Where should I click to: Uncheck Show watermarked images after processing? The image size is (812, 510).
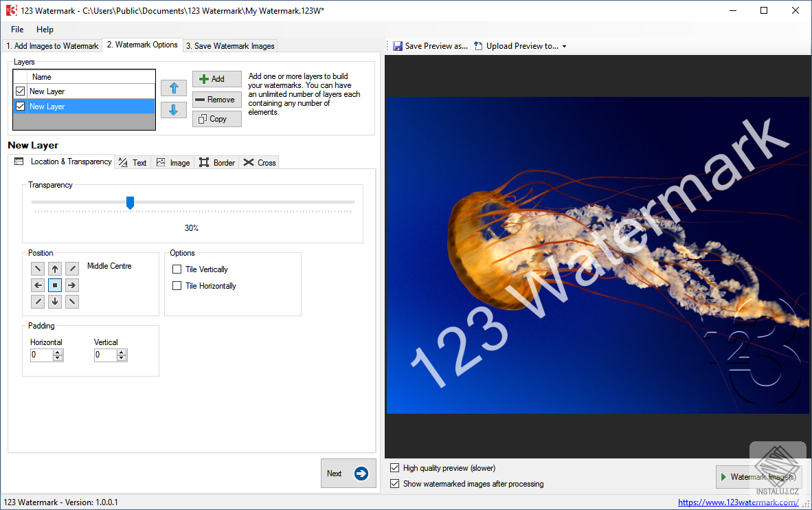tap(394, 484)
